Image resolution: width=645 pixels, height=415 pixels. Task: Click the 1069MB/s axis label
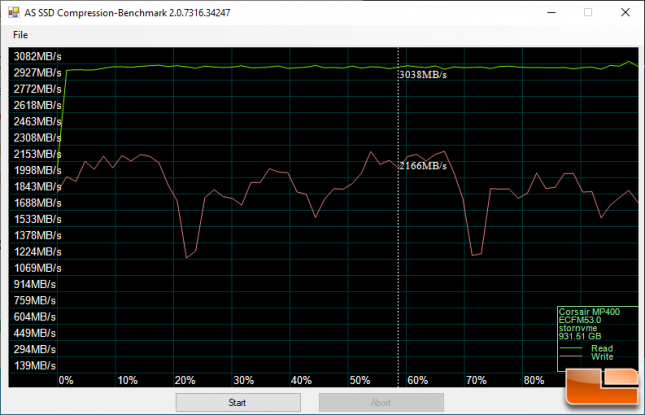pos(37,268)
